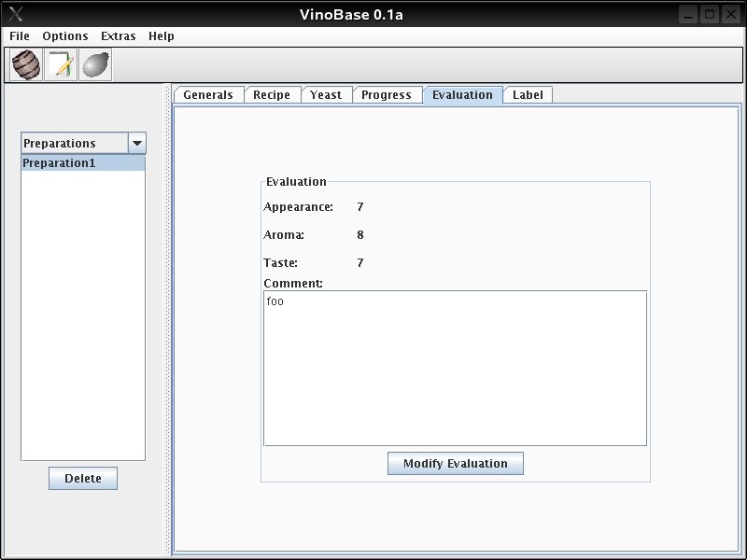Go to the Yeast tab
The width and height of the screenshot is (747, 560).
click(326, 95)
